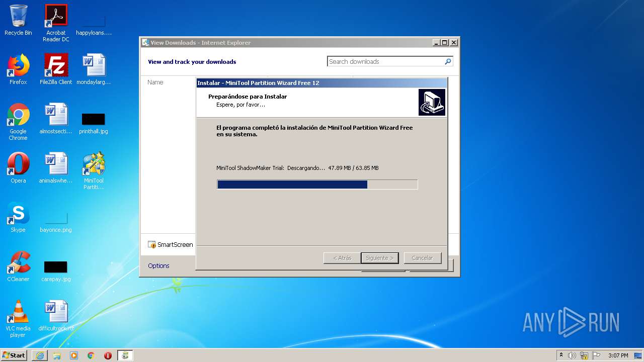
Task: Close the View Downloads window
Action: tap(453, 43)
